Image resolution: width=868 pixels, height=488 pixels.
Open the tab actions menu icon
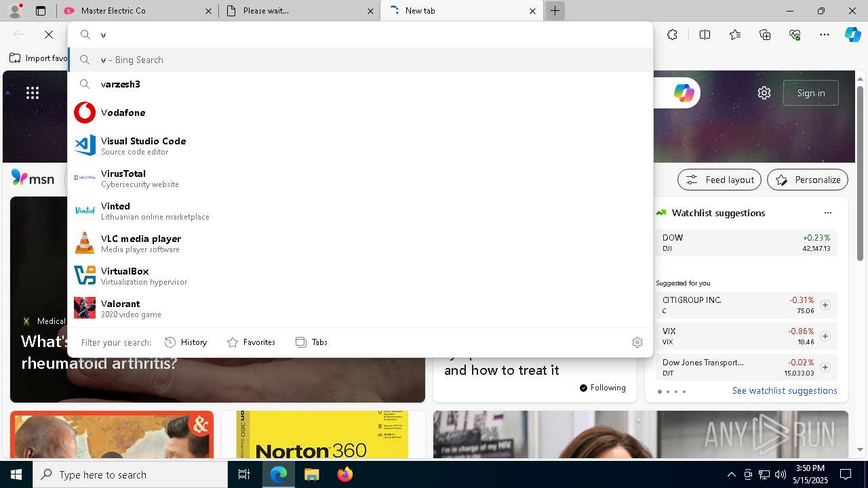click(41, 11)
